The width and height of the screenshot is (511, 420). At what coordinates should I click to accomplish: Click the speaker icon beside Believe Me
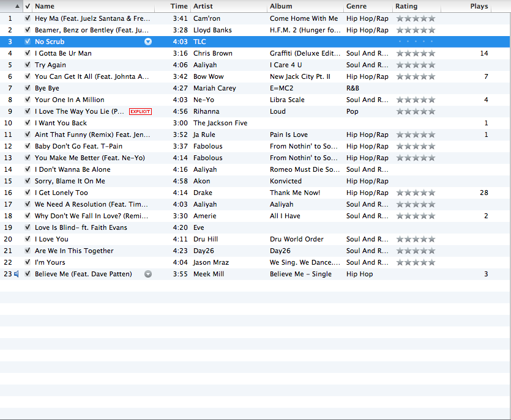click(17, 274)
